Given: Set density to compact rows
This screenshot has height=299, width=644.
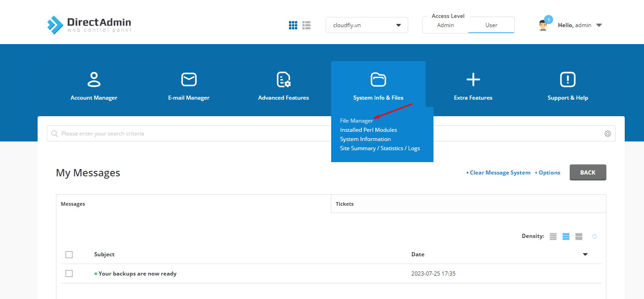Looking at the screenshot, I should 553,237.
